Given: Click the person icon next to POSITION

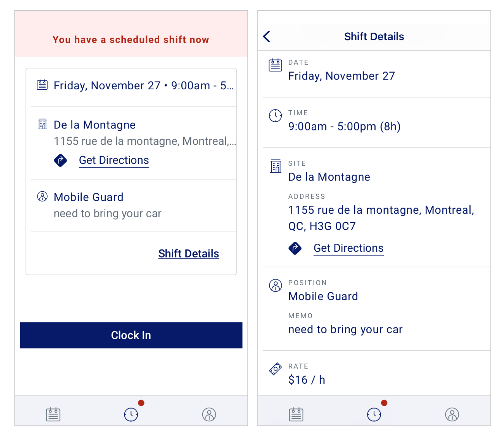Looking at the screenshot, I should point(276,285).
